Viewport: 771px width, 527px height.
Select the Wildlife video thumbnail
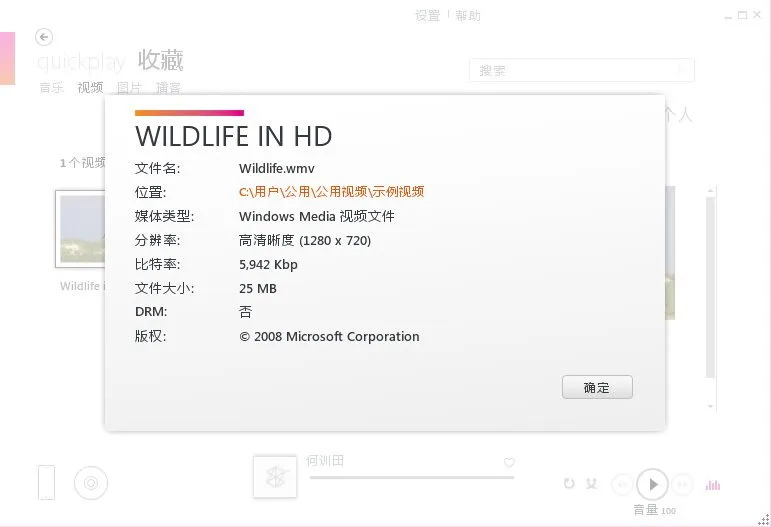(81, 229)
